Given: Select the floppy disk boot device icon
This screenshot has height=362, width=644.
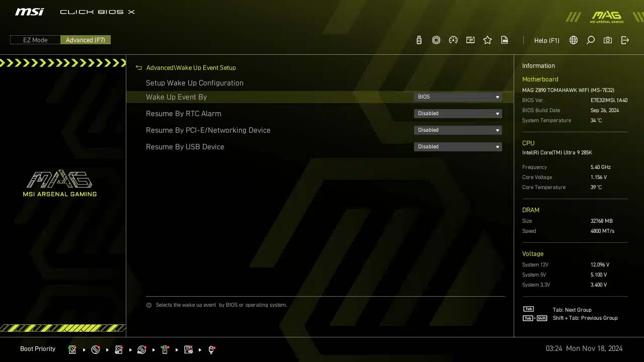Looking at the screenshot, I should point(189,349).
